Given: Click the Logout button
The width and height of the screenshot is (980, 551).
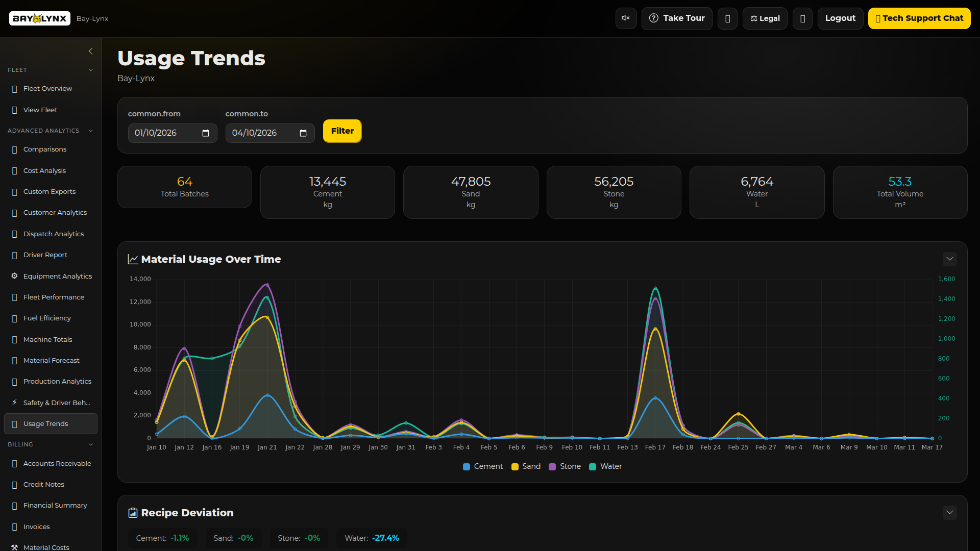Looking at the screenshot, I should [840, 18].
